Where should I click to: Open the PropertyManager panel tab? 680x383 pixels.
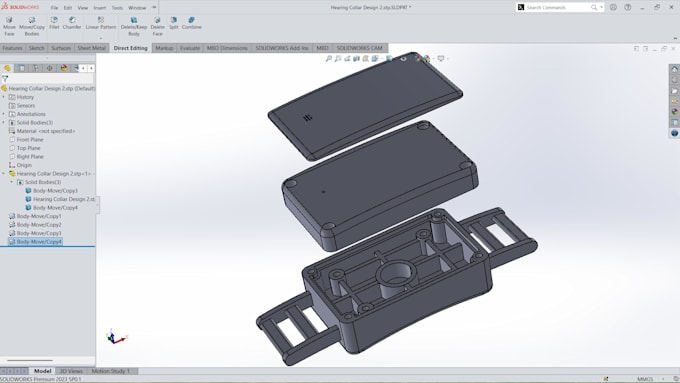(x=21, y=68)
